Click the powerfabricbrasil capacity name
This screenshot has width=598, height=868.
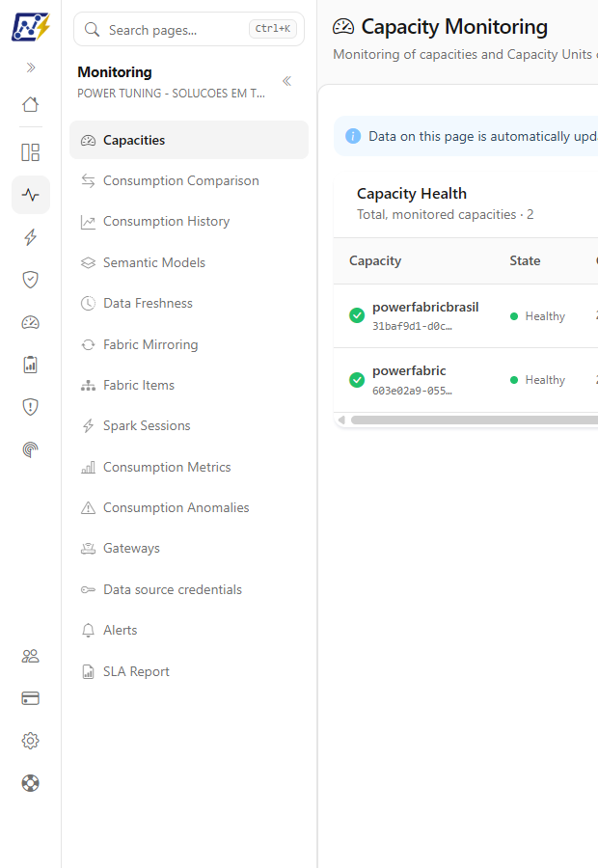click(x=425, y=308)
